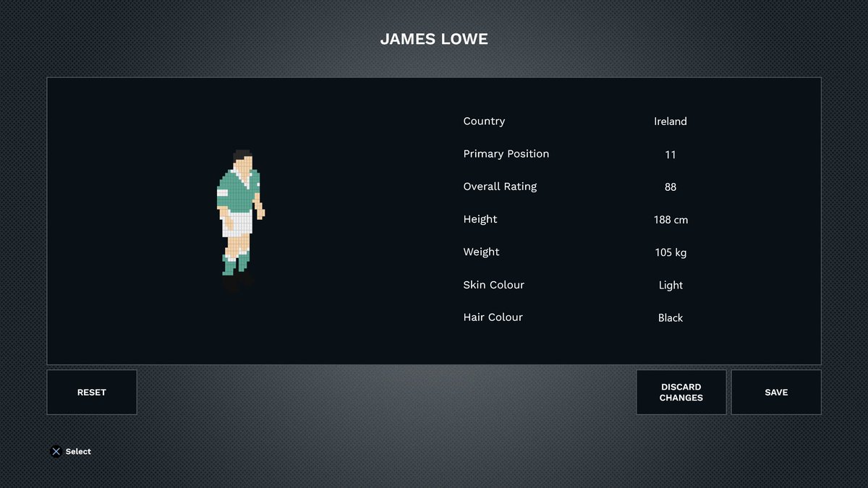Click the JAMES LOWE title header
Image resolution: width=868 pixels, height=488 pixels.
click(x=434, y=39)
